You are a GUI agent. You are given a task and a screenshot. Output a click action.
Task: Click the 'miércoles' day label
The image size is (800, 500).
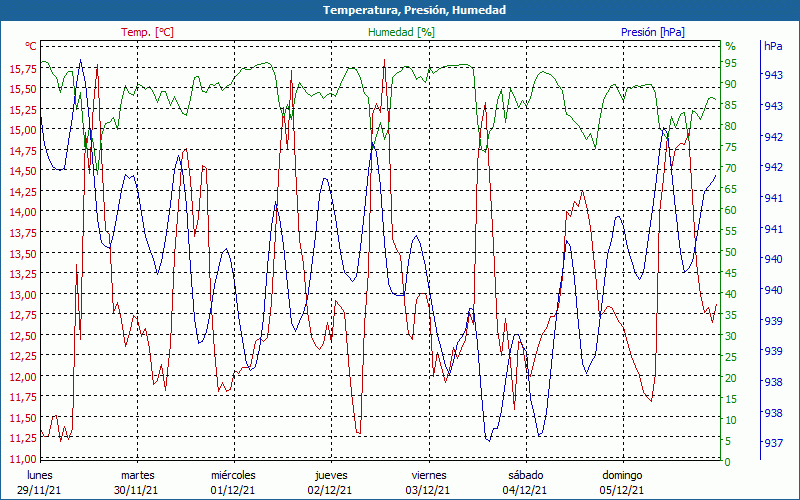coord(233,475)
